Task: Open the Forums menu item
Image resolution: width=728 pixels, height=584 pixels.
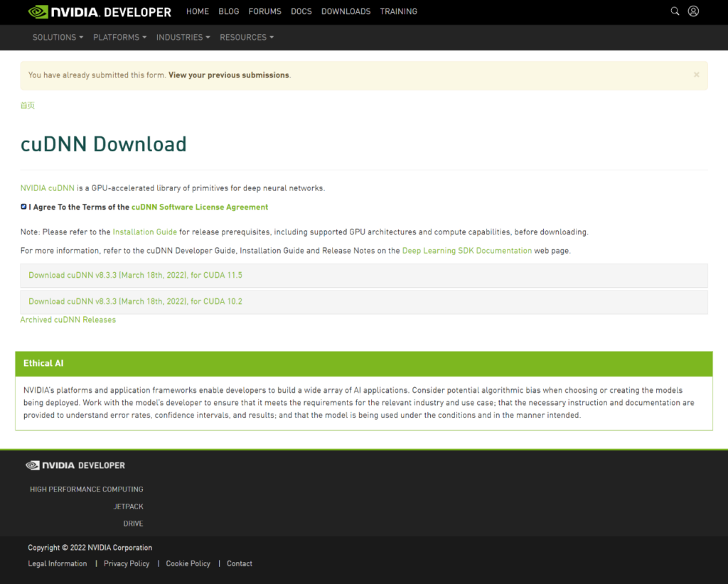Action: coord(264,11)
